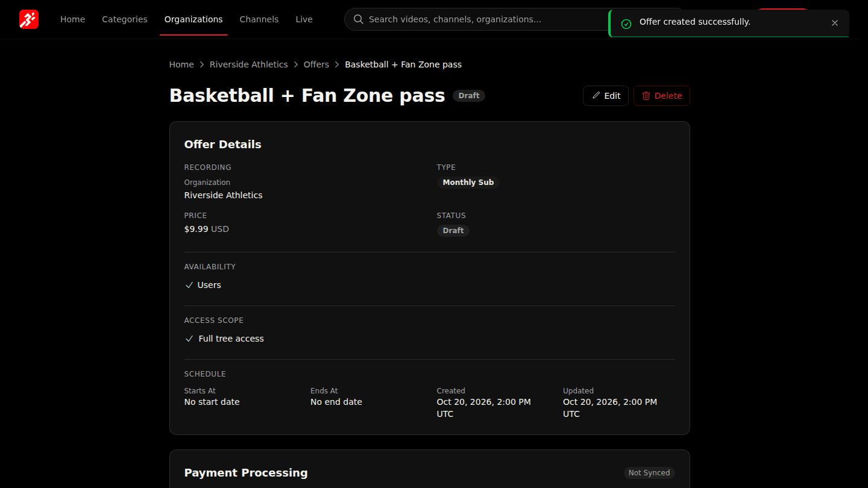868x488 pixels.
Task: Click the pencil icon on Edit
Action: (x=596, y=96)
